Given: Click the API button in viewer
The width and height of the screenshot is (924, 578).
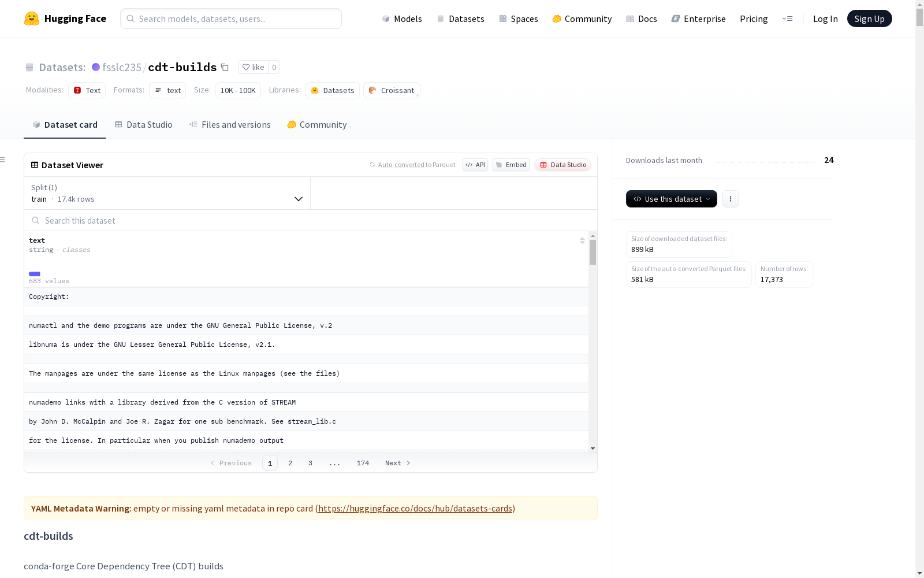Looking at the screenshot, I should click(x=475, y=165).
